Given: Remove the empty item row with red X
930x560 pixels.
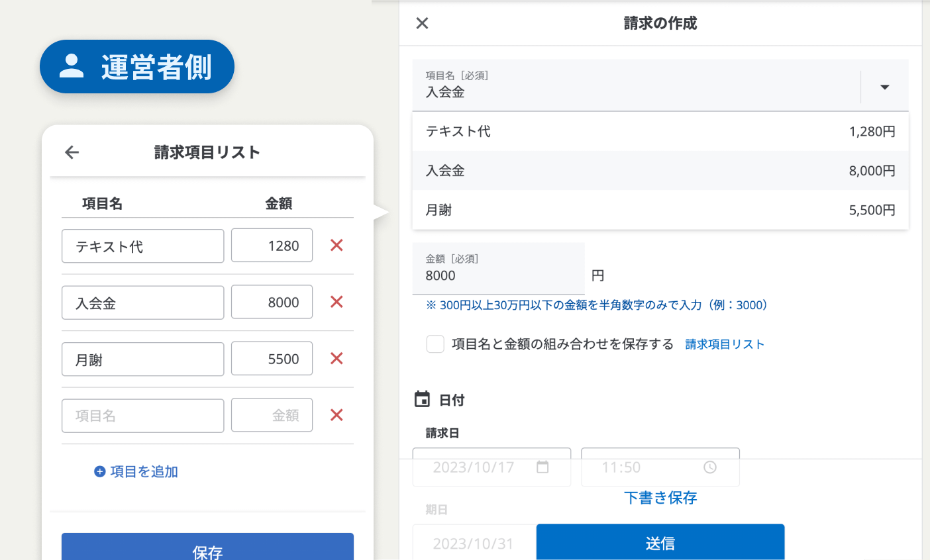Looking at the screenshot, I should point(336,415).
